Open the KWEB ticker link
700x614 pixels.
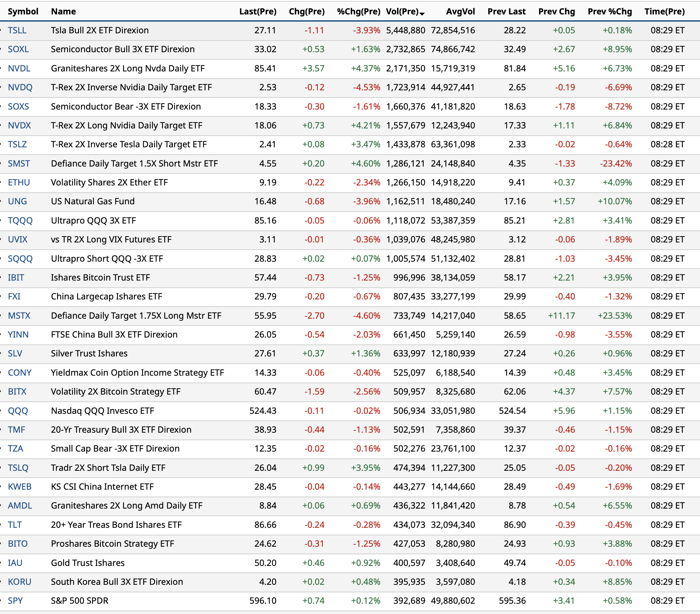20,487
